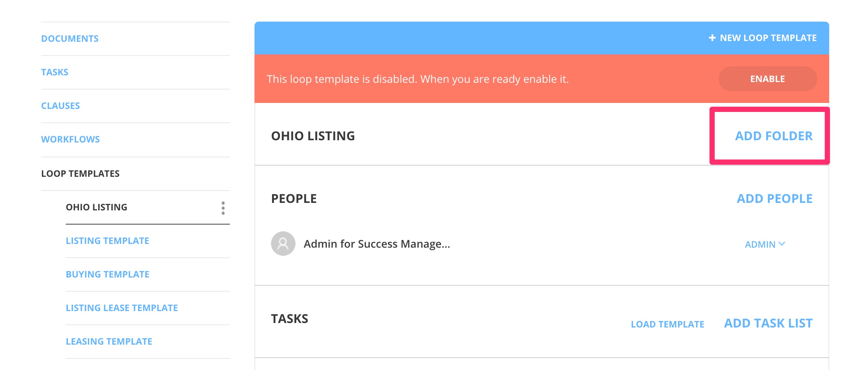Enable the disabled loop template
Image resolution: width=868 pixels, height=370 pixels.
point(767,79)
